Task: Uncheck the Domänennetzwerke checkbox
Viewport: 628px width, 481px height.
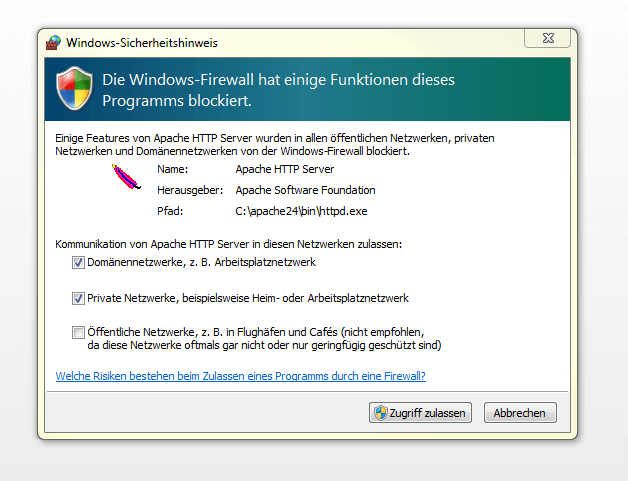Action: click(78, 263)
